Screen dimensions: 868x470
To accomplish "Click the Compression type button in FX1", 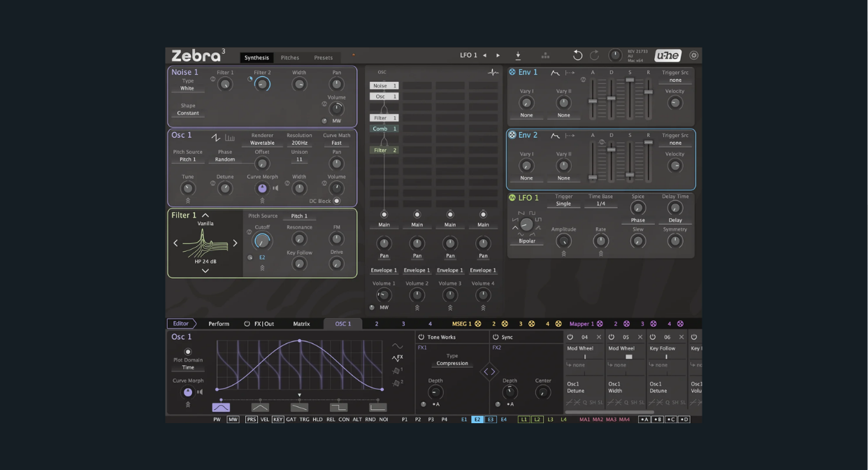I will tap(451, 363).
